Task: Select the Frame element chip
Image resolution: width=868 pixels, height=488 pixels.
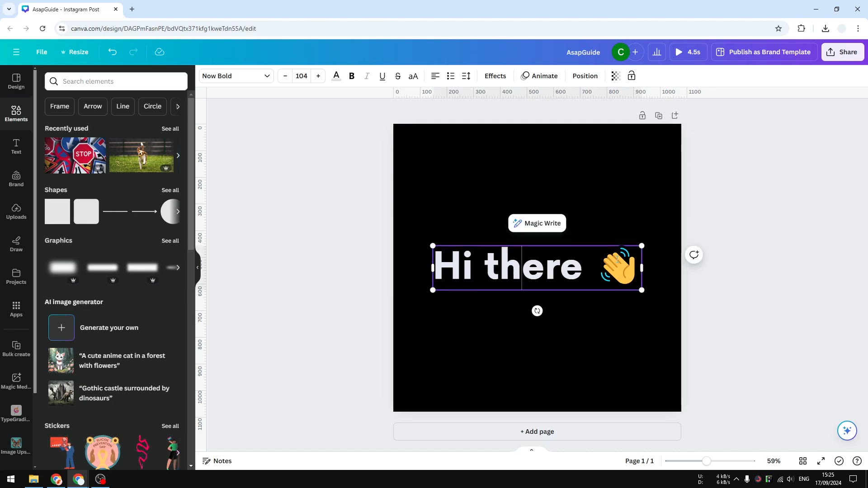Action: click(x=60, y=106)
